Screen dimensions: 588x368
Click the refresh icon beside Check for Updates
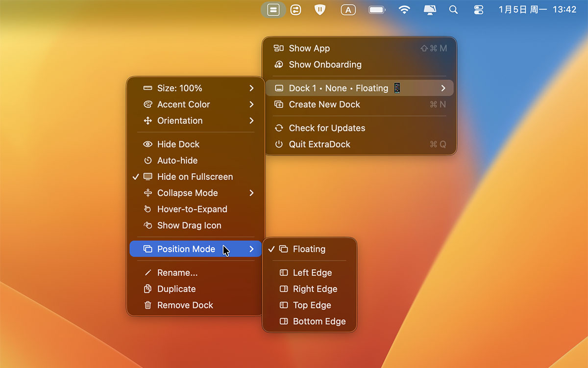coord(279,128)
